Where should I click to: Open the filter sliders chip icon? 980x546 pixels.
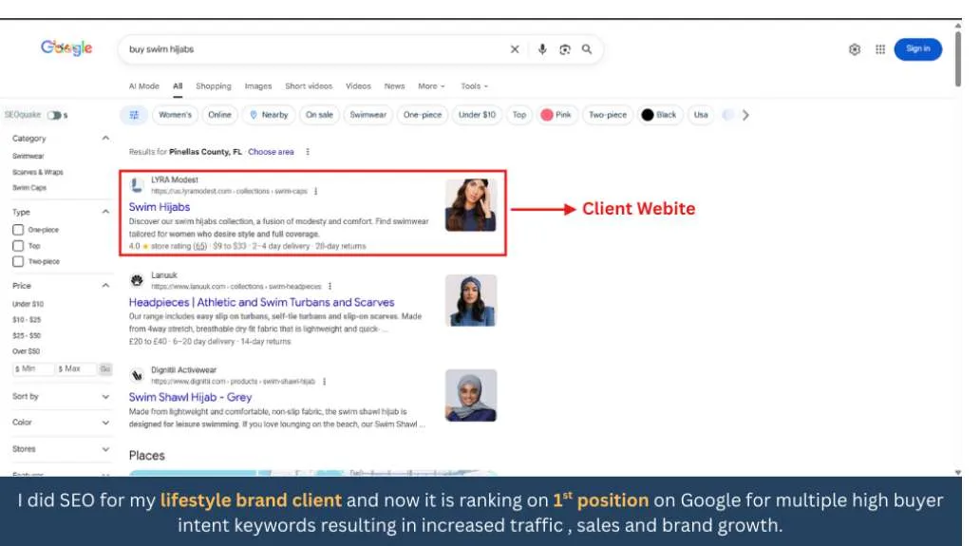(134, 115)
